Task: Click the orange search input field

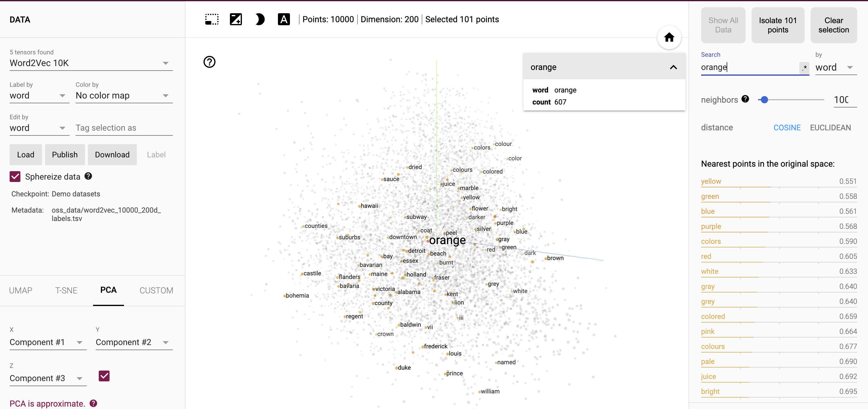Action: click(x=750, y=68)
